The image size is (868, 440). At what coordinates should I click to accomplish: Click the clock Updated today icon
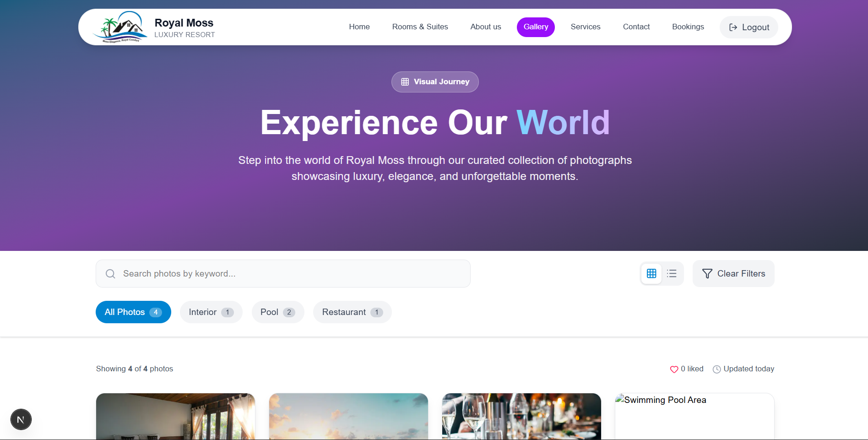tap(716, 369)
